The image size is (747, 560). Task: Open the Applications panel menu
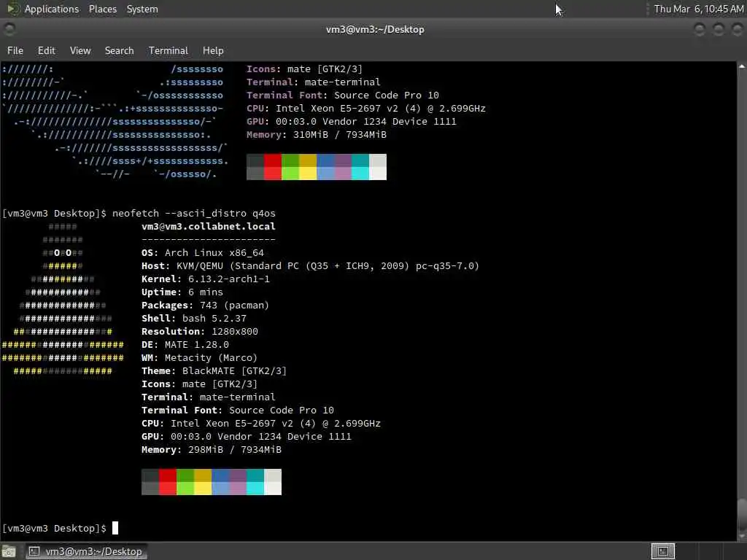52,9
